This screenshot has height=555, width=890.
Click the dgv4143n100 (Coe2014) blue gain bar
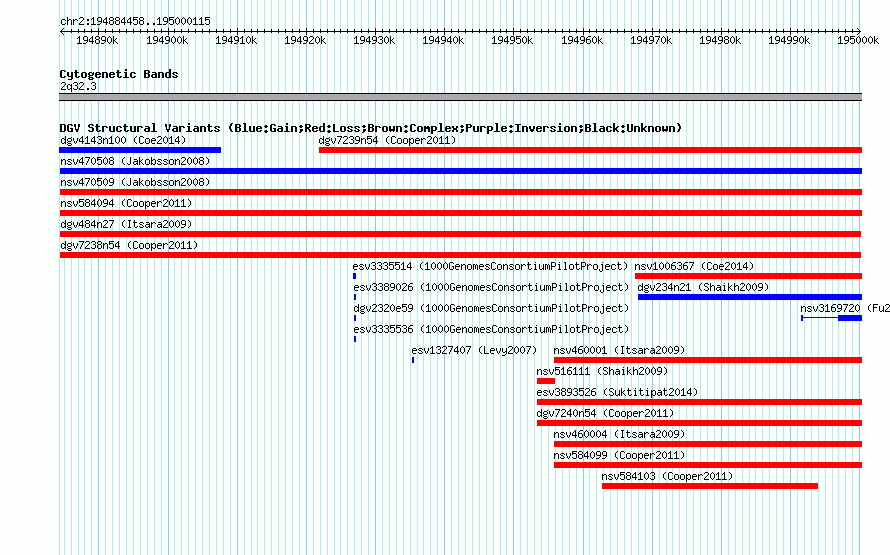140,150
